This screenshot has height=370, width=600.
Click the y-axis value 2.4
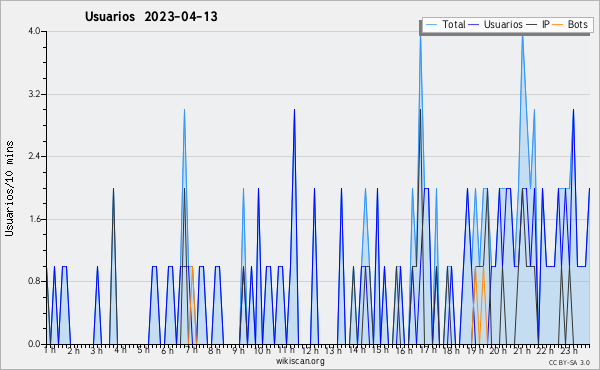34,156
